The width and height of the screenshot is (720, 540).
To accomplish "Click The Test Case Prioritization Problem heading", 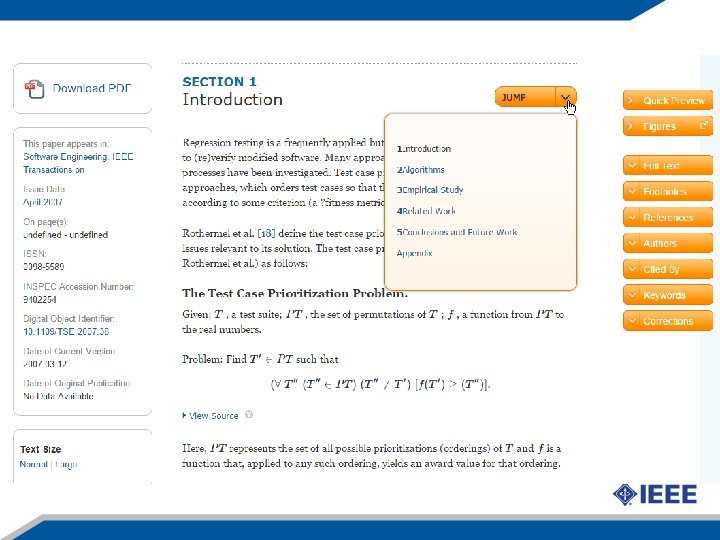I will (x=295, y=293).
